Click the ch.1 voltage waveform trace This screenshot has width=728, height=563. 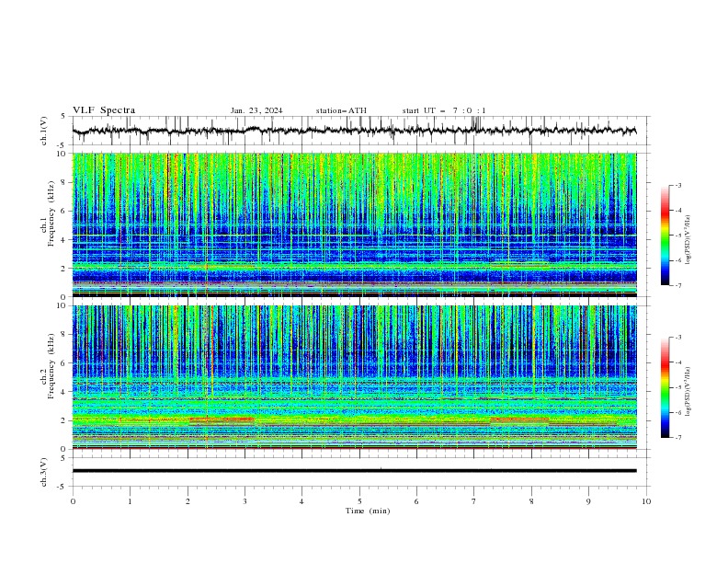pos(354,131)
